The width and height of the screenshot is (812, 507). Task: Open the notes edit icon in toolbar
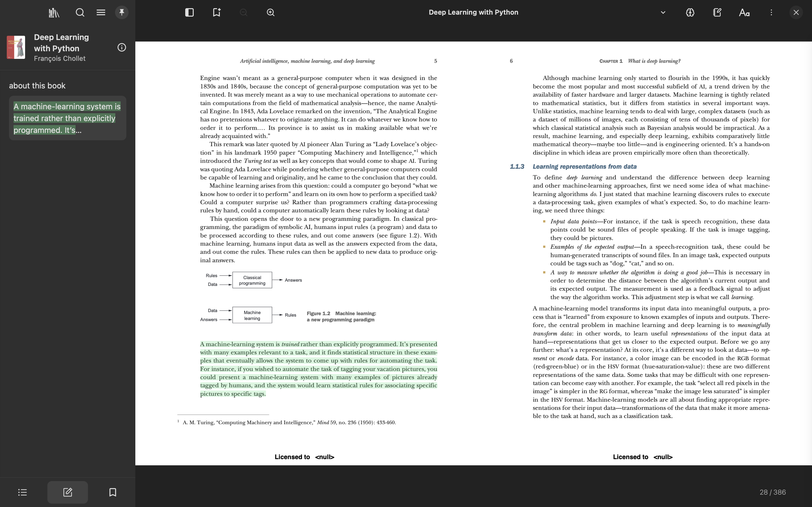(x=717, y=13)
